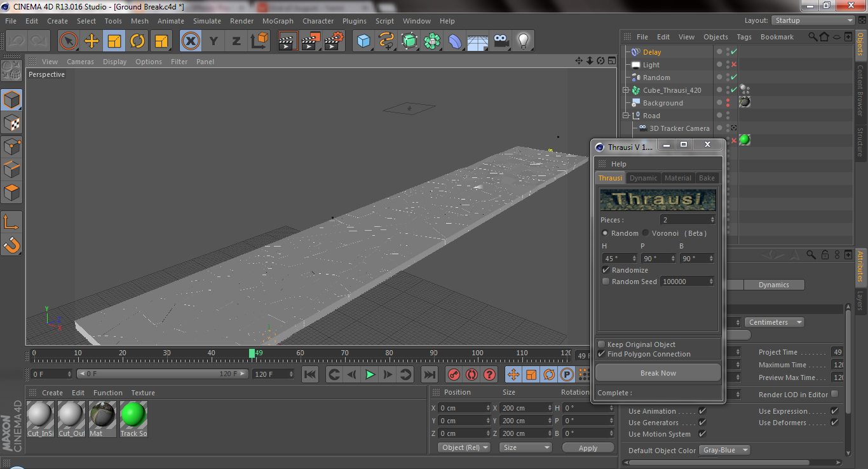Image resolution: width=868 pixels, height=469 pixels.
Task: Enable the Random Seed checkbox
Action: pos(606,282)
